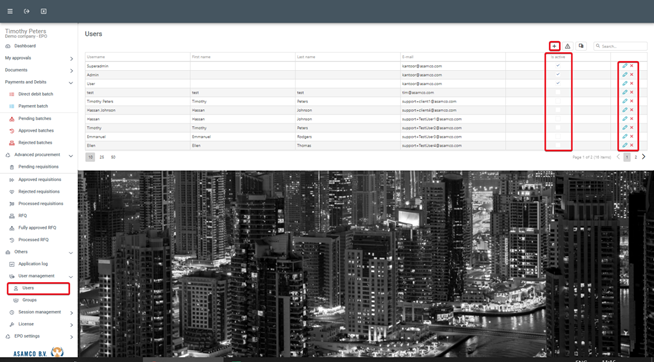
Task: Open Processed RFQ
Action: click(x=33, y=240)
